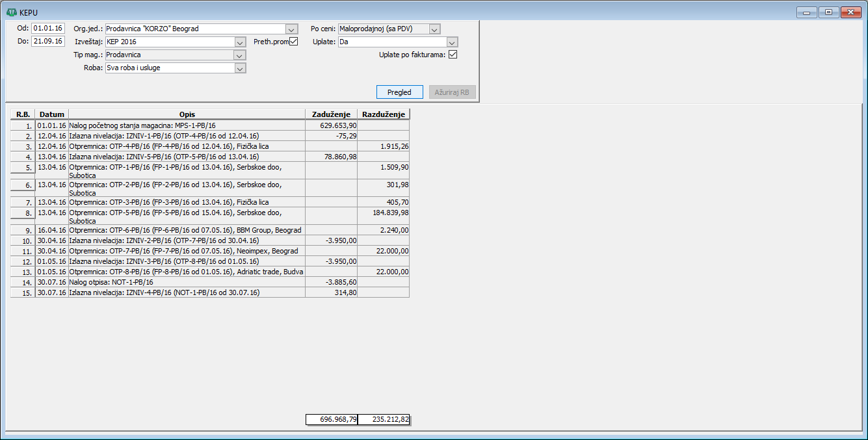868x440 pixels.
Task: Click the Zaduženje column header
Action: point(331,114)
